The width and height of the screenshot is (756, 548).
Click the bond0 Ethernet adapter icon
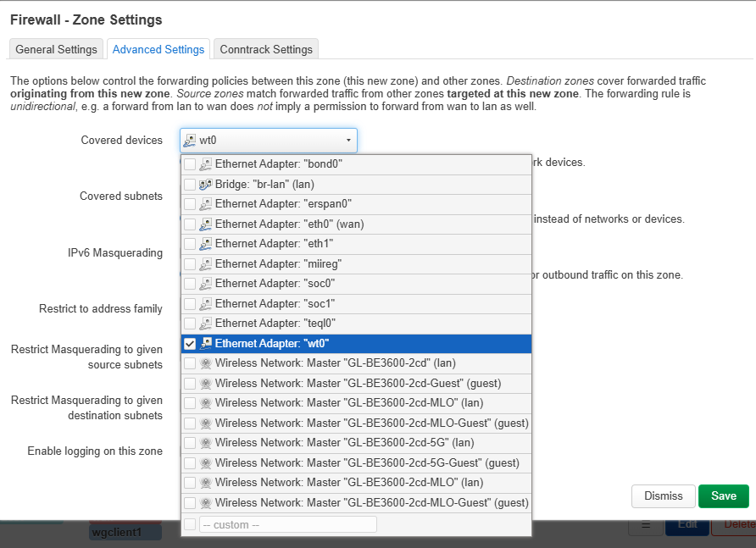pyautogui.click(x=205, y=164)
